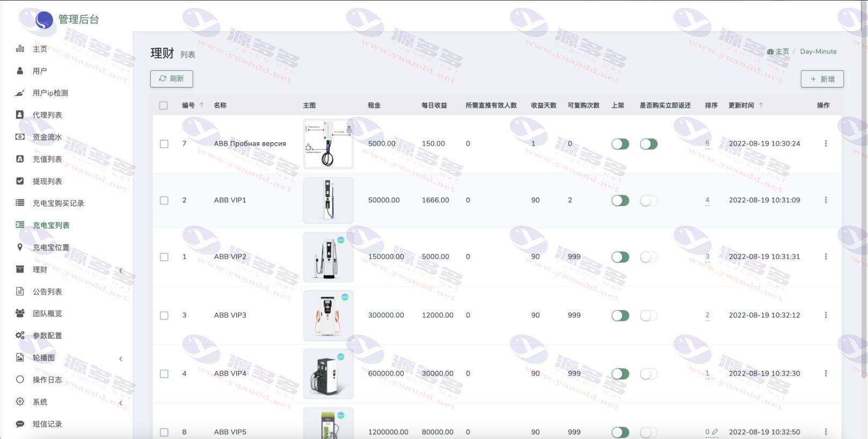
Task: Open ABB Пробная версия product thumbnail
Action: 329,144
